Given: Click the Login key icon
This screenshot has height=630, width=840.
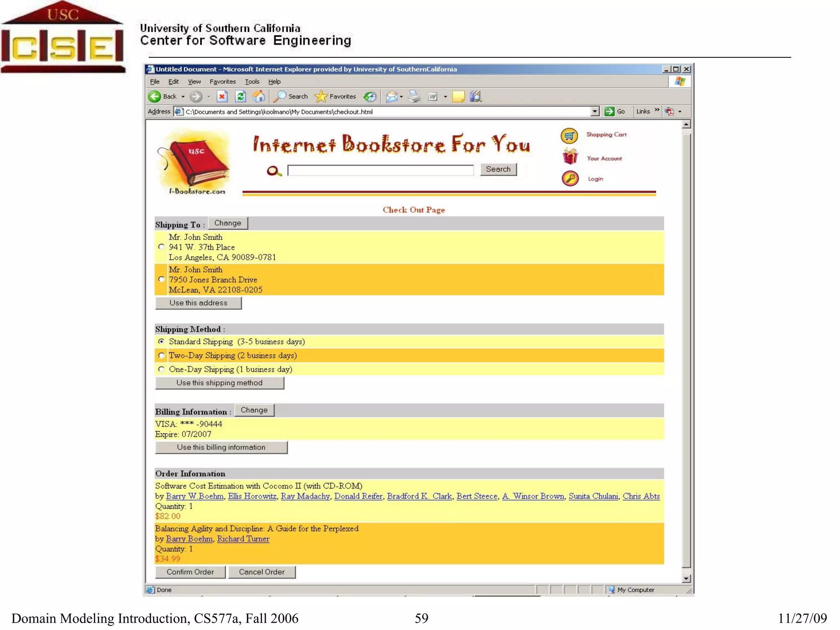Looking at the screenshot, I should 570,178.
